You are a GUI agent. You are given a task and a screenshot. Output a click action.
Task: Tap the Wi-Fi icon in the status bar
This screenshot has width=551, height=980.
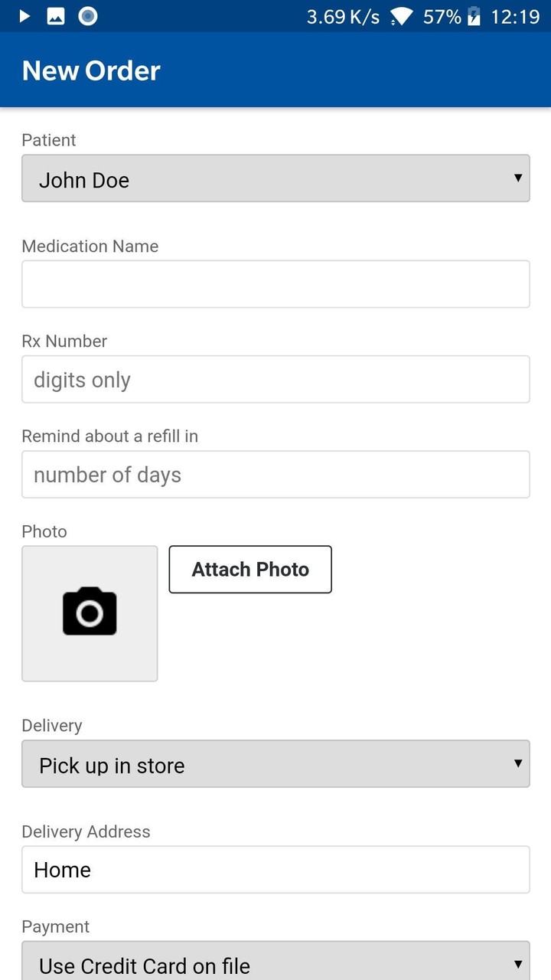[x=402, y=15]
